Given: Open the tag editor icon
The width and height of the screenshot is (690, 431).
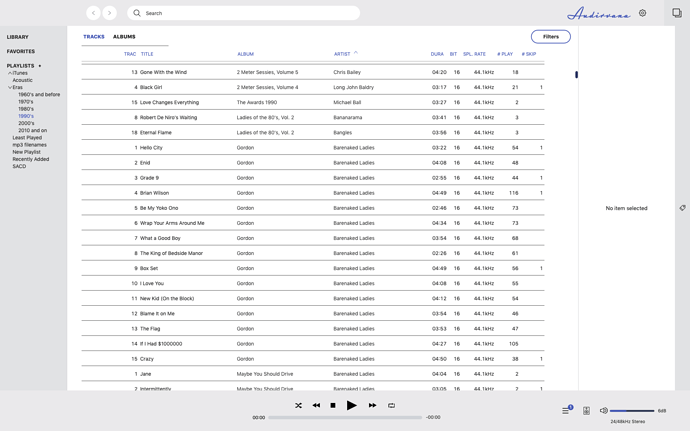Looking at the screenshot, I should (x=682, y=208).
